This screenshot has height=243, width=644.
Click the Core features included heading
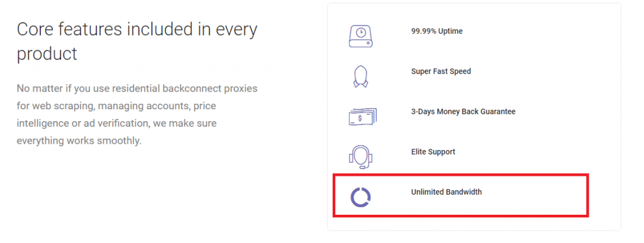pos(137,41)
